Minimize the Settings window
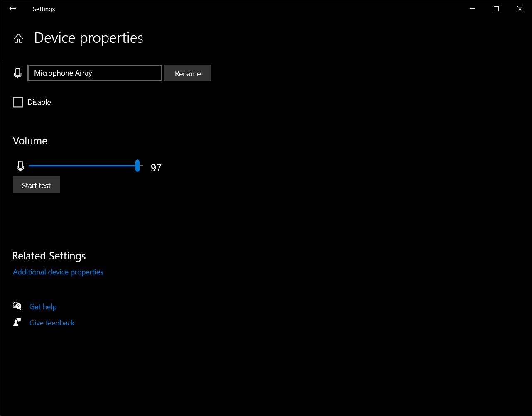The width and height of the screenshot is (532, 416). [x=472, y=9]
